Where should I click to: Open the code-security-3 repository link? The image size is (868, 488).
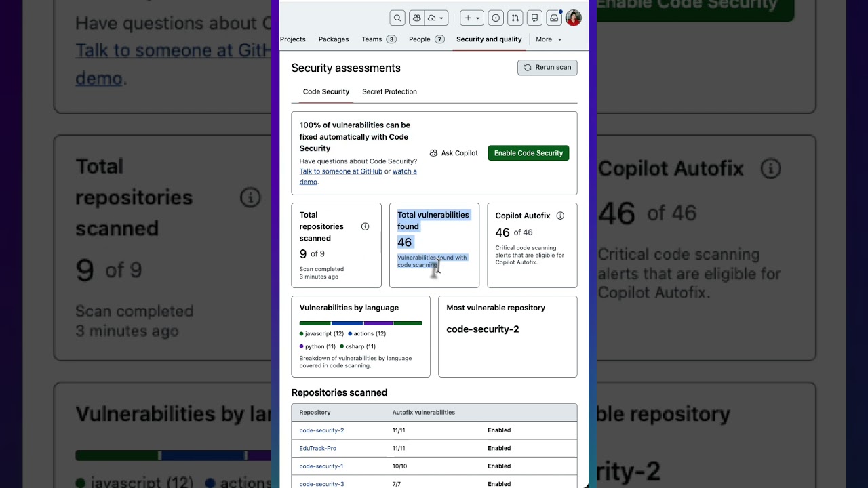point(321,484)
